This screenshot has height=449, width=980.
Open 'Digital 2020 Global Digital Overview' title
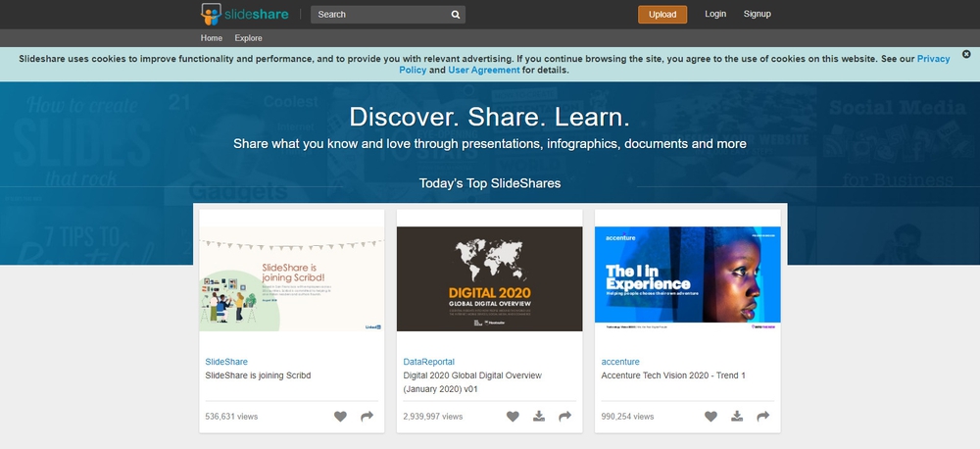(472, 382)
